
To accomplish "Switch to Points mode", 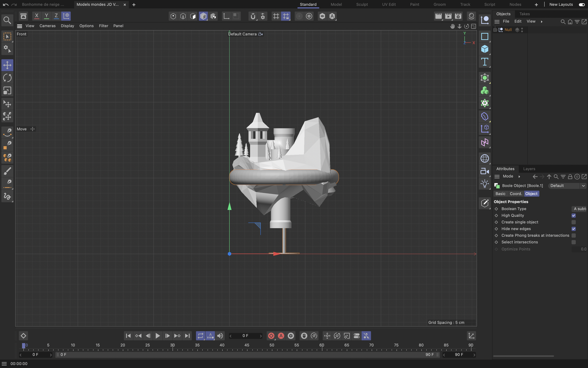I will tap(173, 16).
